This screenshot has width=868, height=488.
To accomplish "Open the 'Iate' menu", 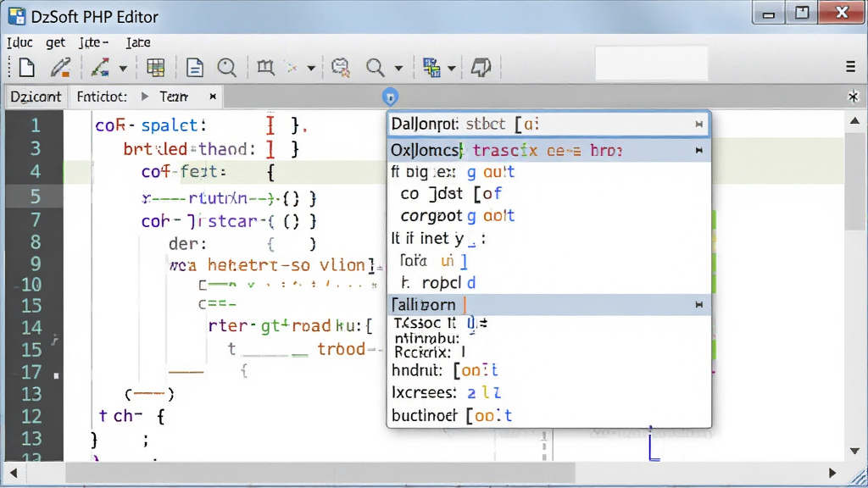I will click(138, 42).
